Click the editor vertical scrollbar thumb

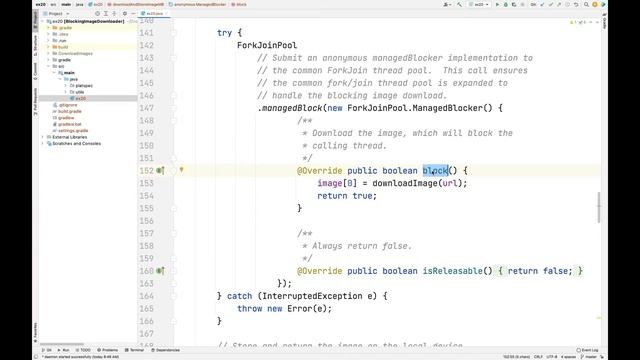pos(599,207)
